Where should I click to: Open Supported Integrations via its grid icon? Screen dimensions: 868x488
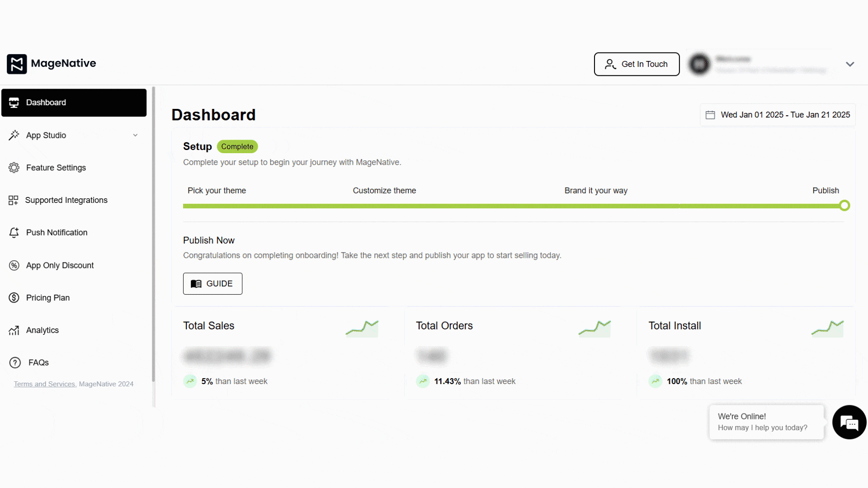14,200
